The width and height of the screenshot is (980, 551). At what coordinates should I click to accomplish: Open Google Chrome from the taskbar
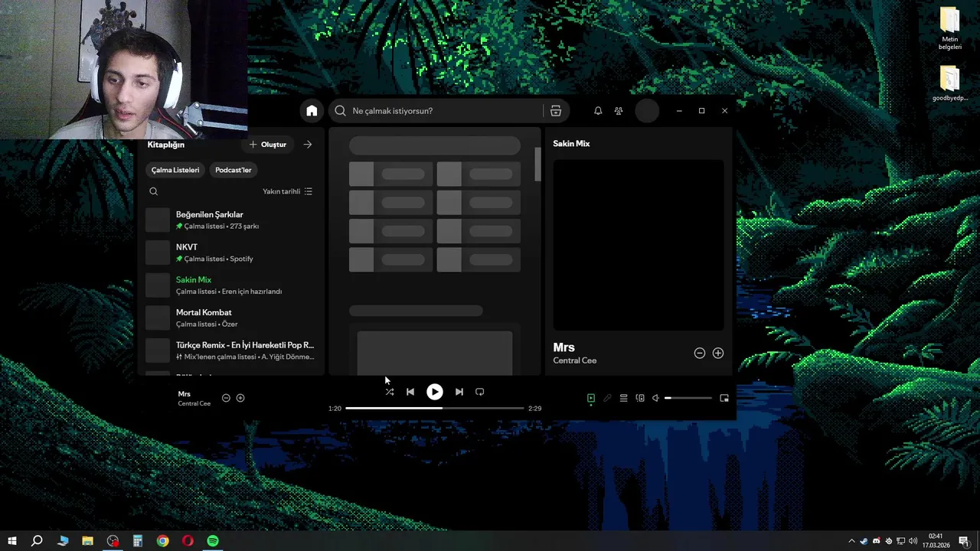click(163, 541)
